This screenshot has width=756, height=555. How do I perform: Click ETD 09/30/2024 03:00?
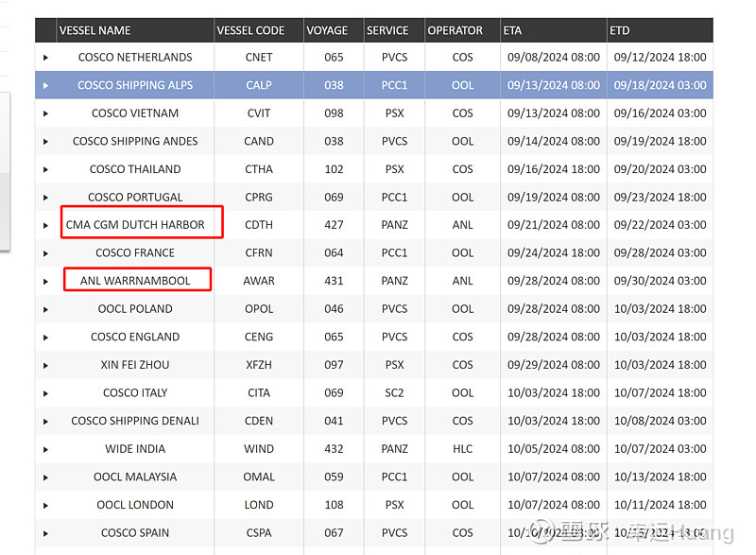tap(660, 281)
